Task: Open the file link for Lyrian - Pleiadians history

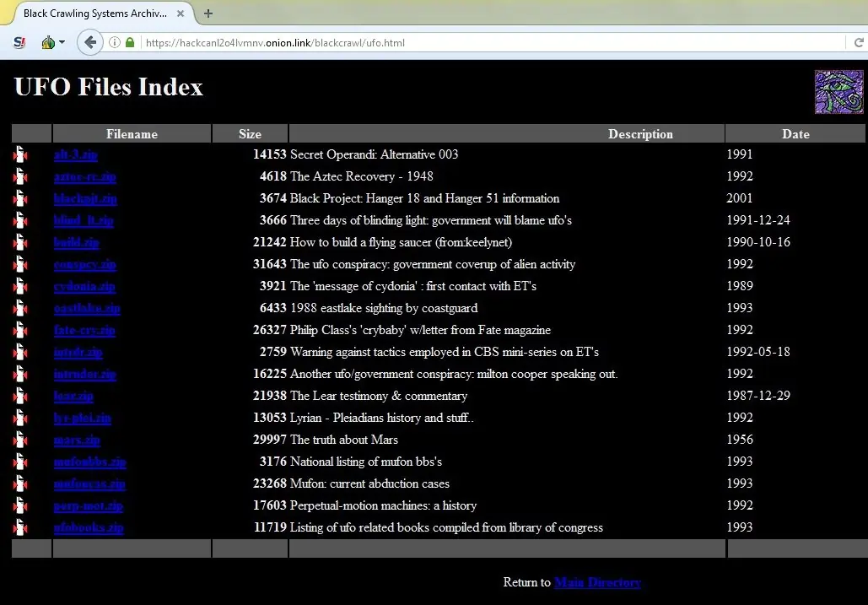Action: point(83,418)
